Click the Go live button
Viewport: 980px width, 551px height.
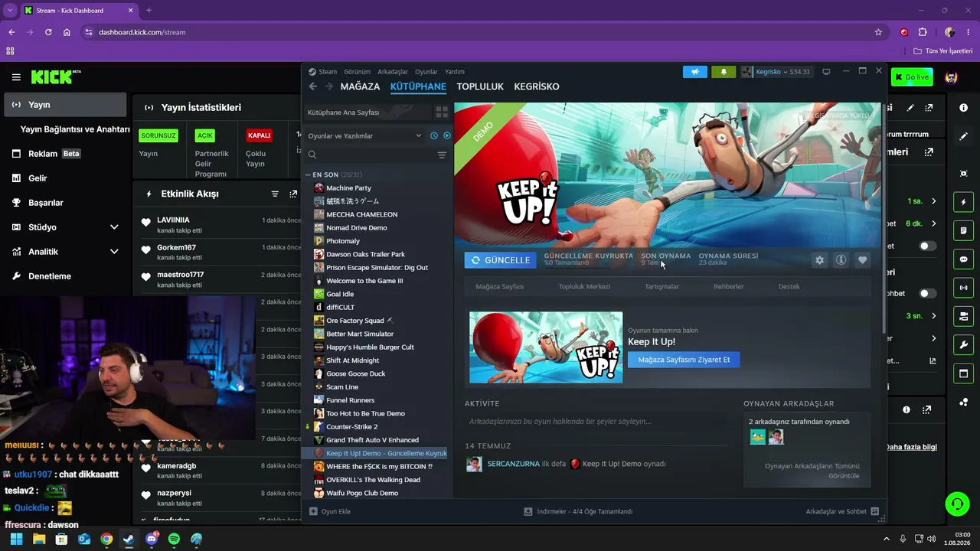tap(911, 77)
